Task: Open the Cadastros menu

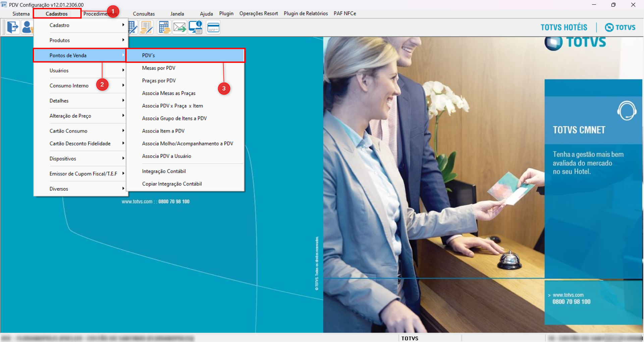Action: pyautogui.click(x=57, y=14)
